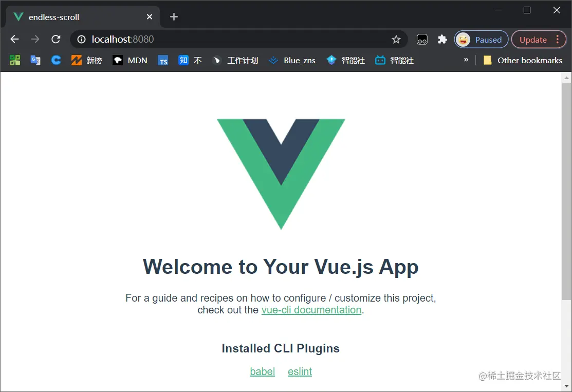Click the extension icon left of the puzzle piece

pos(422,40)
